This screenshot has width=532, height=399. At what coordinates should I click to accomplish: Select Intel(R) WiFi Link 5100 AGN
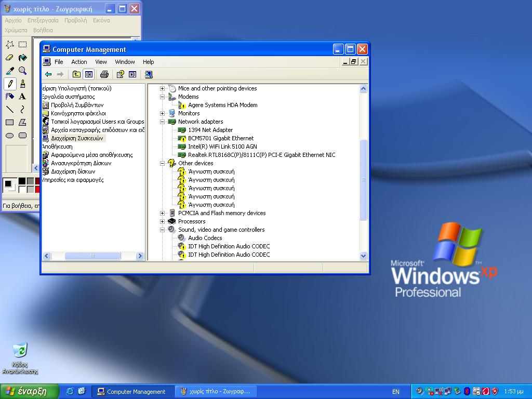pos(222,147)
